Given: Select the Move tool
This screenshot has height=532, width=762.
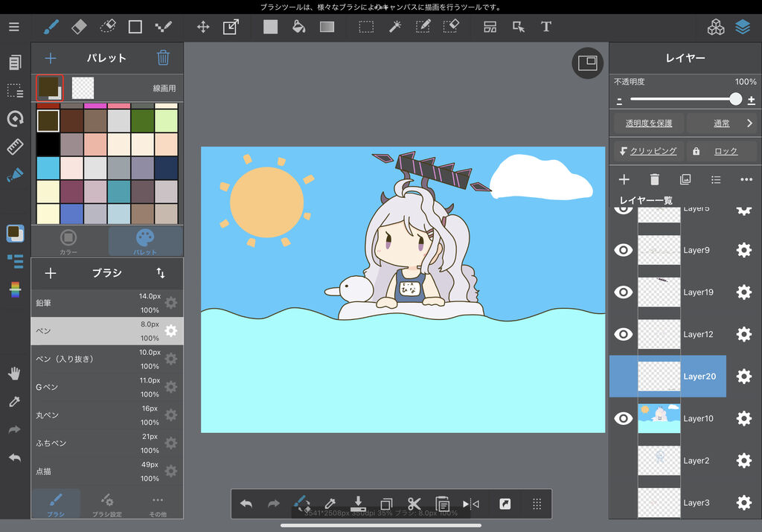Looking at the screenshot, I should pyautogui.click(x=202, y=27).
